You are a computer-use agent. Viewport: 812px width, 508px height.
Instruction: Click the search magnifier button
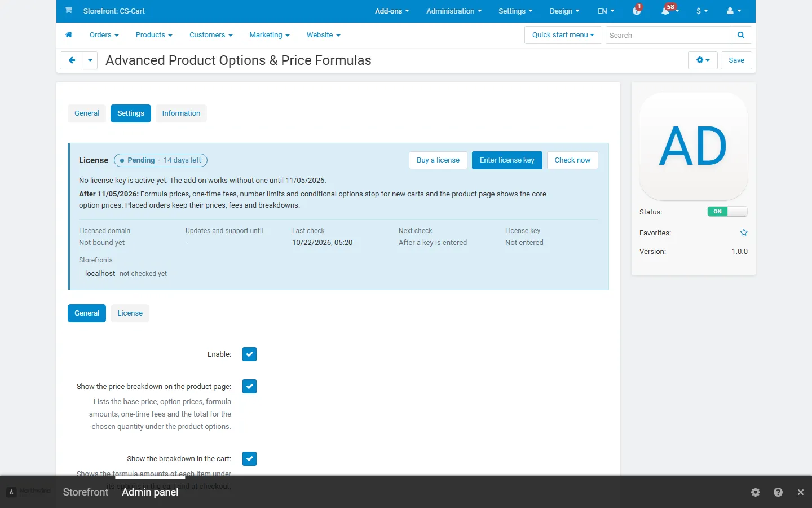[741, 35]
